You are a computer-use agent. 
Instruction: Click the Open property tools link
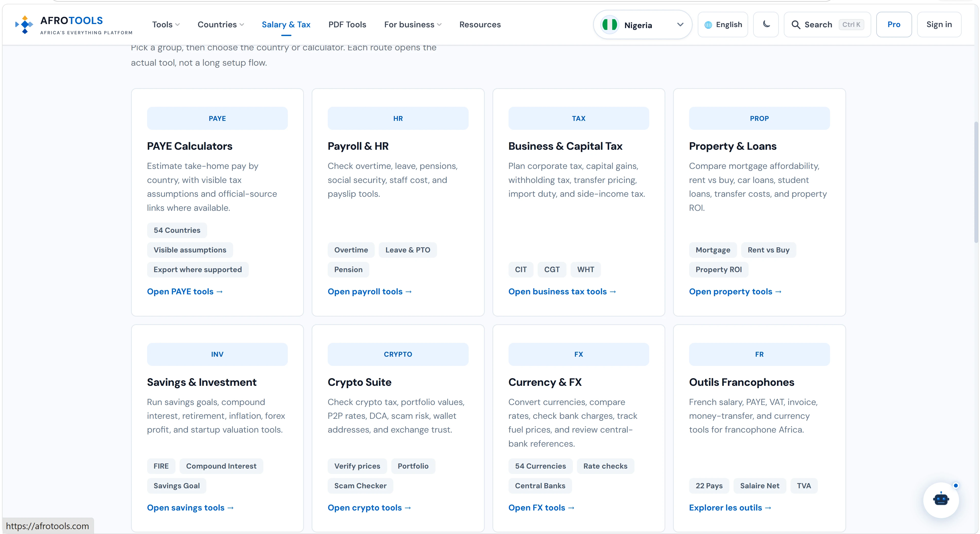tap(735, 292)
